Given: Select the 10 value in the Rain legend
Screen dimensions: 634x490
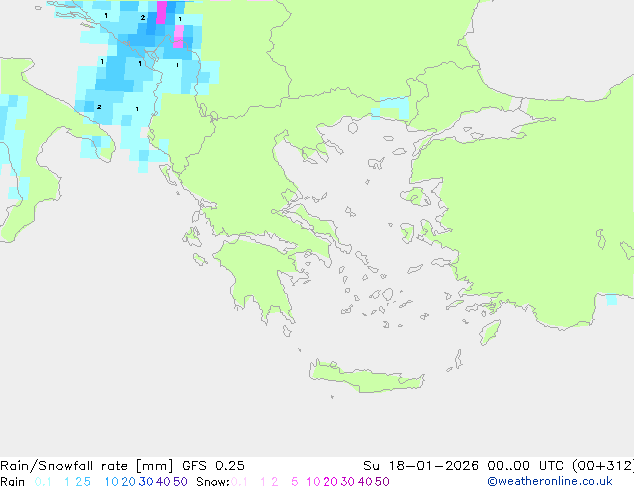Looking at the screenshot, I should click(x=111, y=482).
